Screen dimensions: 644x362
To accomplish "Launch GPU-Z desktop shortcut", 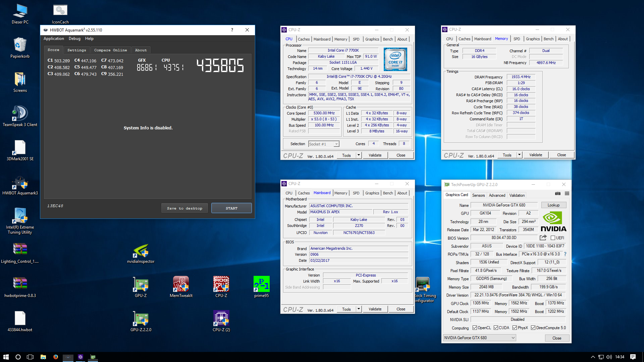I will tap(141, 287).
